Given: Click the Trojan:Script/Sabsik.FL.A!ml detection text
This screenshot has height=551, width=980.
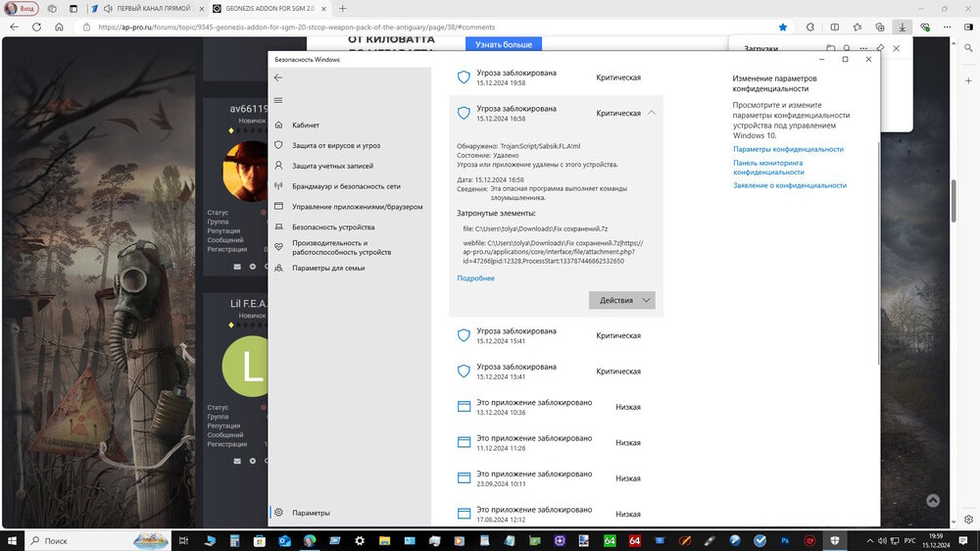Looking at the screenshot, I should 540,146.
